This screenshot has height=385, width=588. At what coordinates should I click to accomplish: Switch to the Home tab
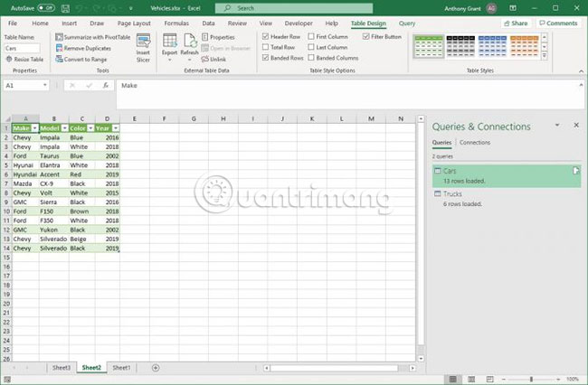[x=40, y=23]
